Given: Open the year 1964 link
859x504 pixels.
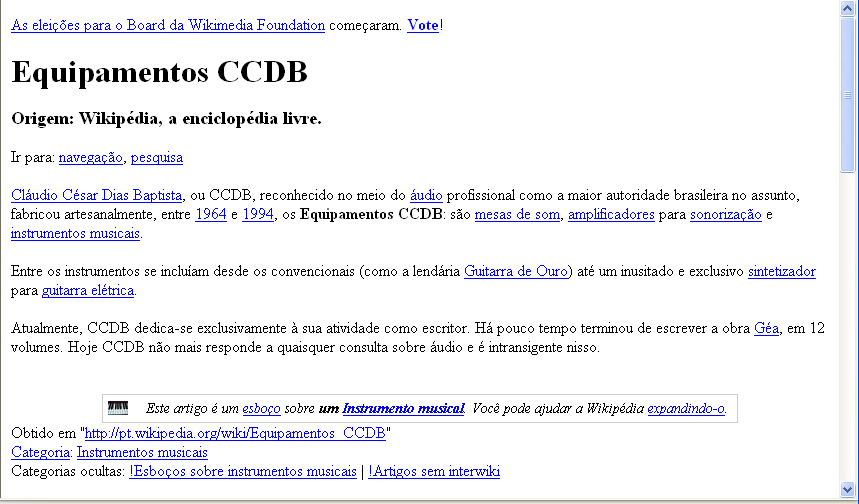Looking at the screenshot, I should (x=210, y=214).
